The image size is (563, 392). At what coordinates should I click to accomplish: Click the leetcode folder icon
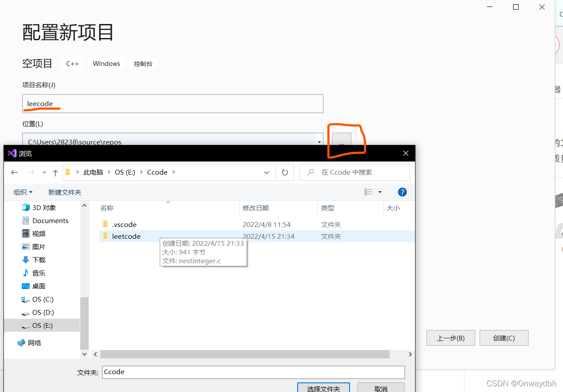(105, 236)
